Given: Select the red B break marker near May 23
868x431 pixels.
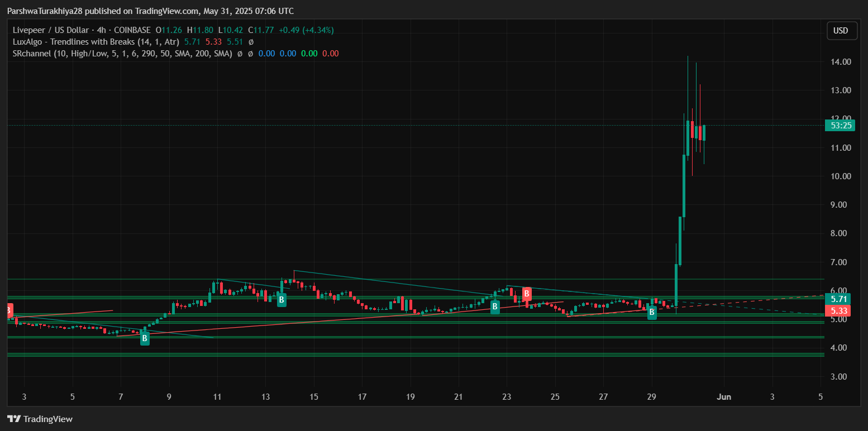Looking at the screenshot, I should pyautogui.click(x=526, y=293).
